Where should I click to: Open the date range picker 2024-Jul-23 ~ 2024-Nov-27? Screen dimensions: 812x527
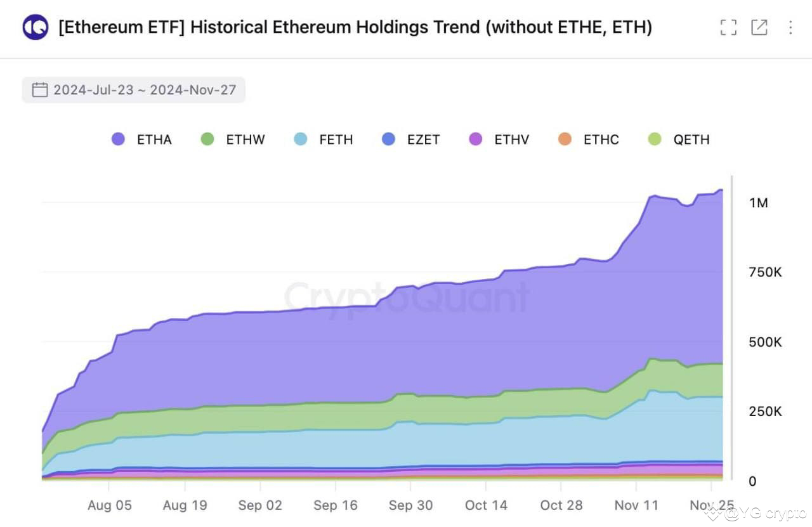pos(133,89)
